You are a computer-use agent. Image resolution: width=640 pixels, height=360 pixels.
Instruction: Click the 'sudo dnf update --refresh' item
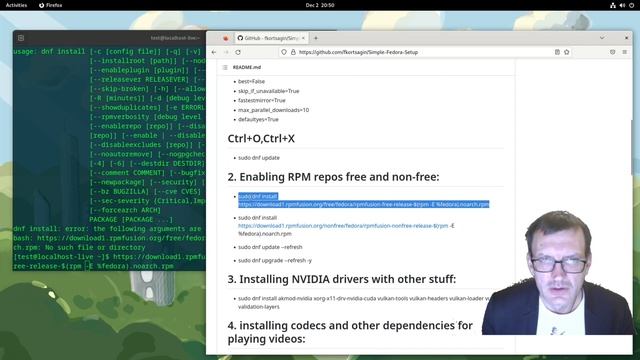270,247
